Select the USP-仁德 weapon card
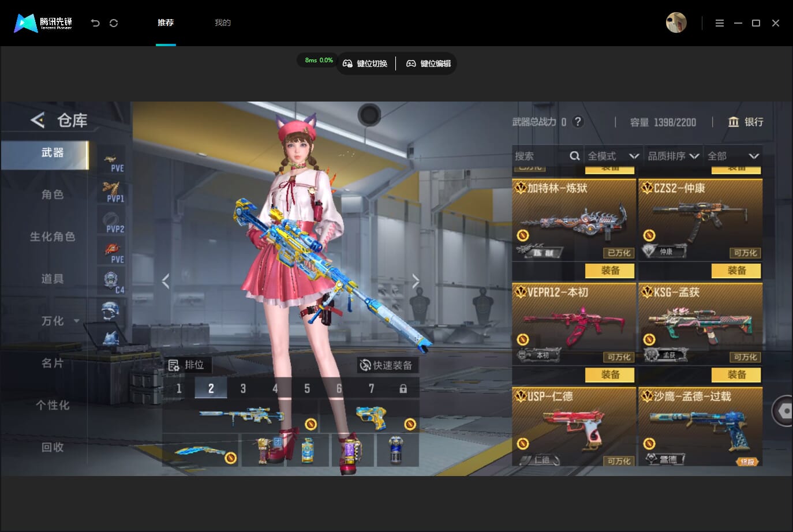 (x=574, y=426)
